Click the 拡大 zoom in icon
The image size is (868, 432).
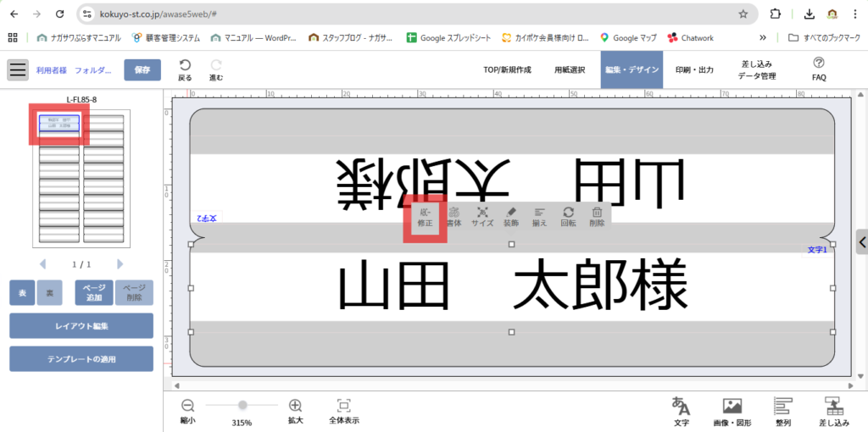295,411
